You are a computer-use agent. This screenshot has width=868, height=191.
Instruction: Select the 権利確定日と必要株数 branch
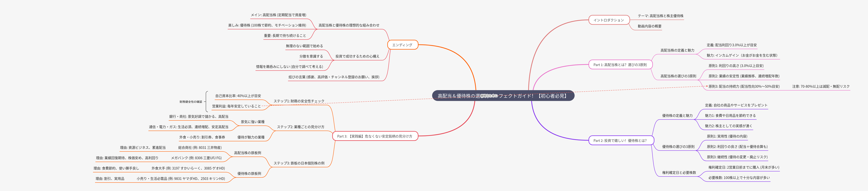(x=679, y=173)
